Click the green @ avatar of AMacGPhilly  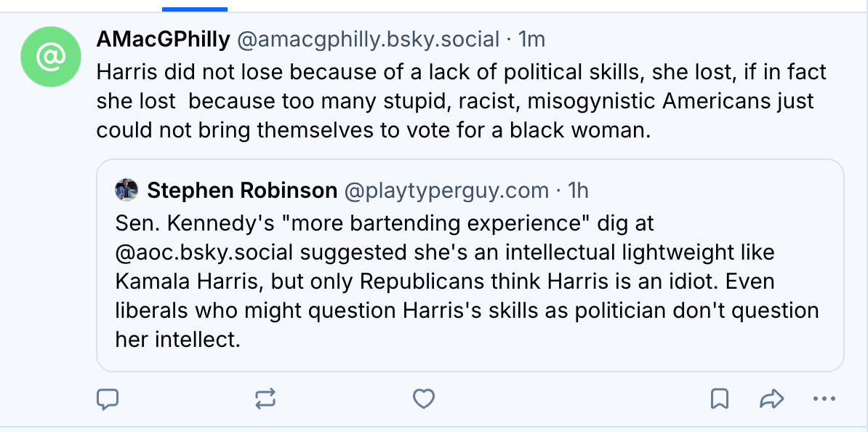pos(50,57)
